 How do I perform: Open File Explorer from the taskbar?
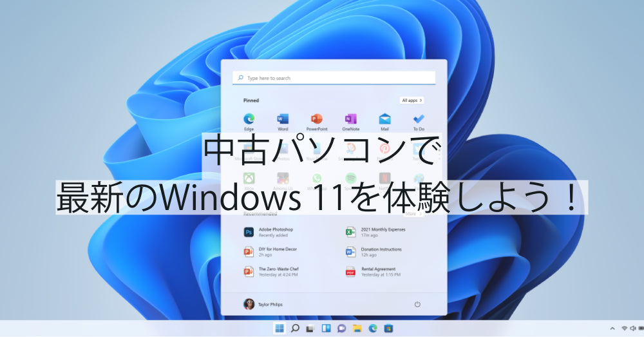tap(357, 329)
